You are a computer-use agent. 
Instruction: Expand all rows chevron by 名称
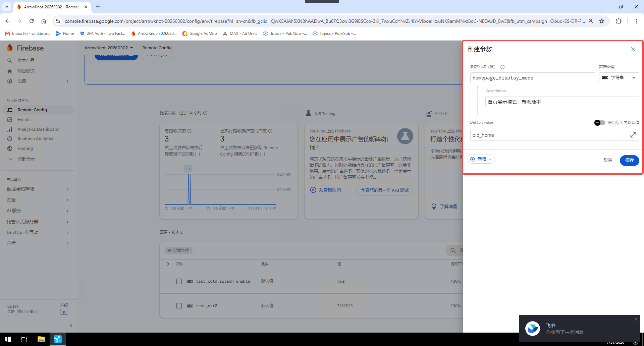click(x=168, y=264)
